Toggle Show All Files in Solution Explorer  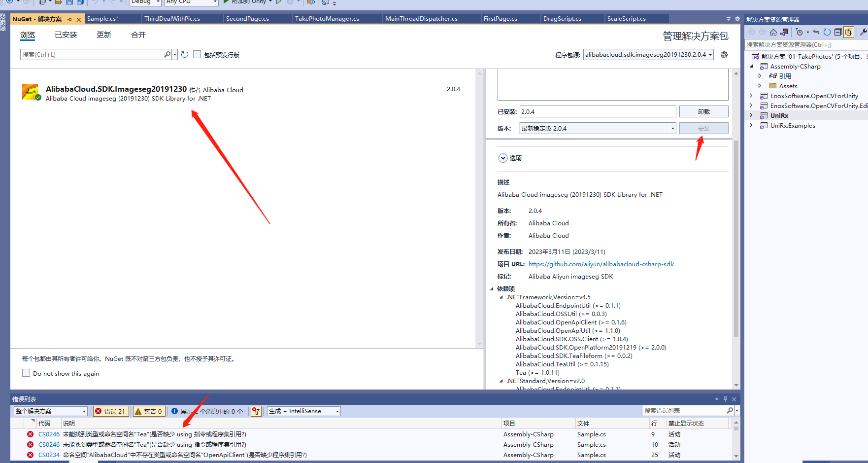click(849, 32)
